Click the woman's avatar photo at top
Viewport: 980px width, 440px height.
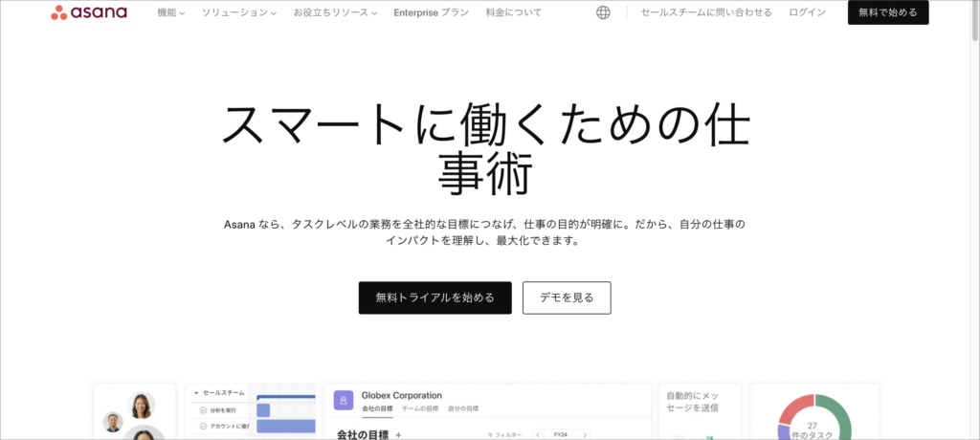[x=142, y=404]
